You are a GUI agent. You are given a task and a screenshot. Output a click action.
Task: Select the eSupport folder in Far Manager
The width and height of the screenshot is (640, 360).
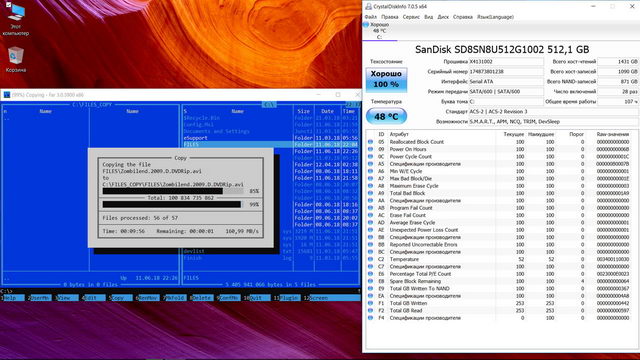(196, 138)
